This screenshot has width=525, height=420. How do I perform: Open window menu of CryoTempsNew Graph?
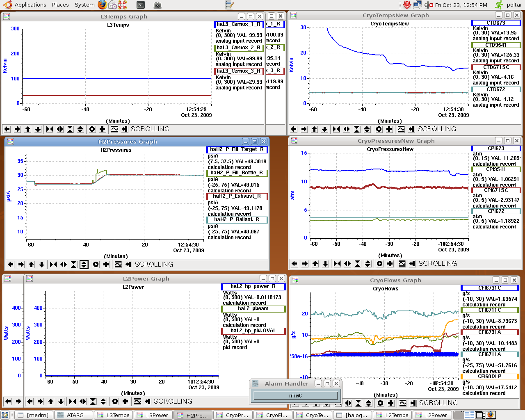coord(293,15)
